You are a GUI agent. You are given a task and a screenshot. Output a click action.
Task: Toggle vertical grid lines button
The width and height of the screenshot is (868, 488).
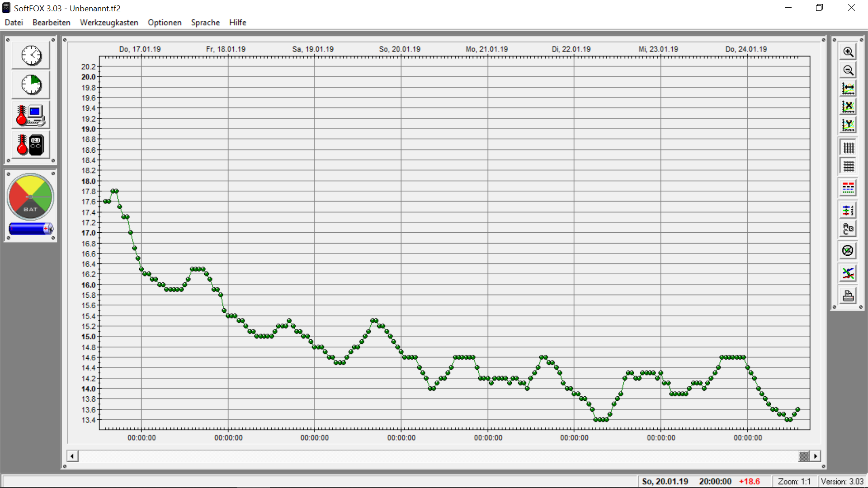[848, 148]
